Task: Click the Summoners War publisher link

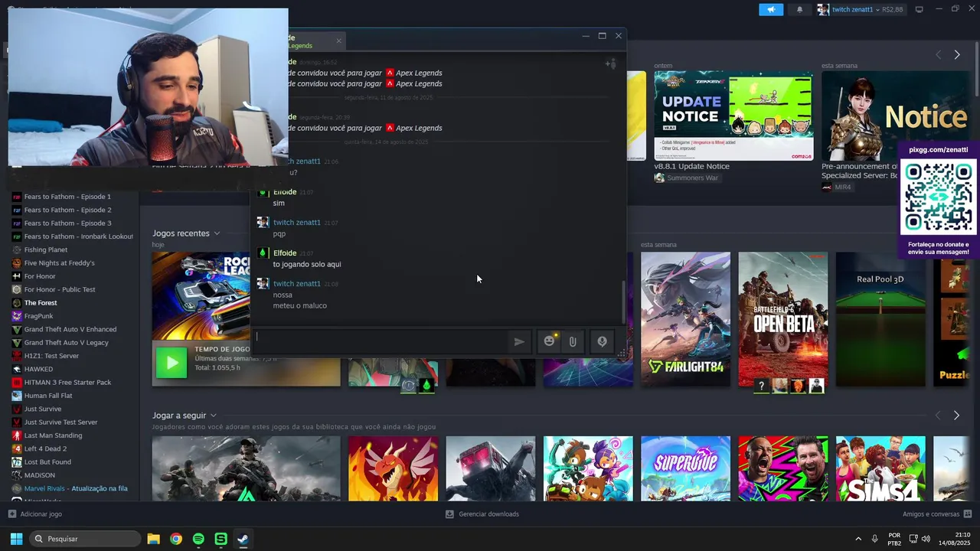Action: tap(686, 178)
